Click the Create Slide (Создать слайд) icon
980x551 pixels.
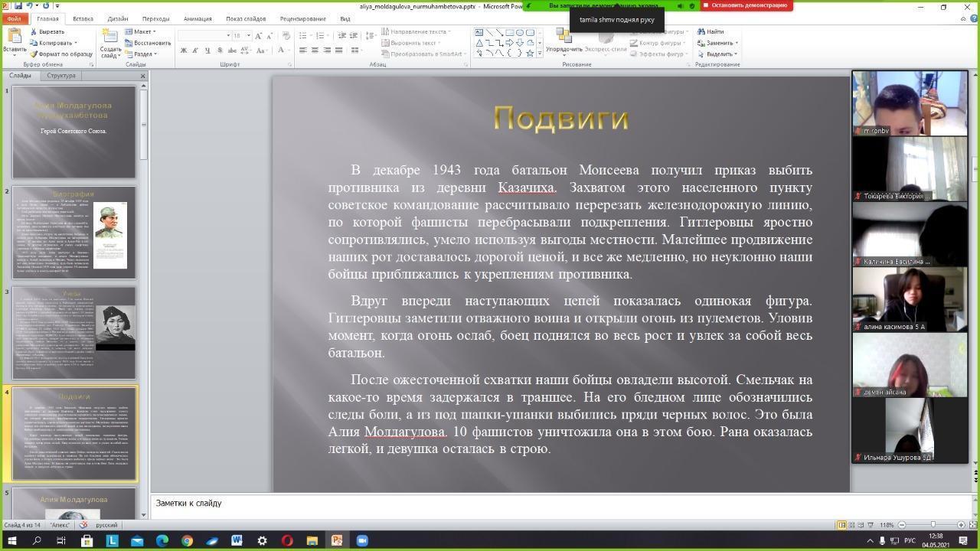click(x=110, y=37)
